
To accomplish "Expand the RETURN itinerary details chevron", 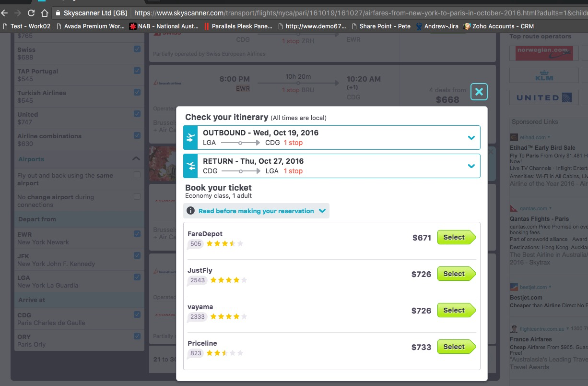I will click(471, 166).
